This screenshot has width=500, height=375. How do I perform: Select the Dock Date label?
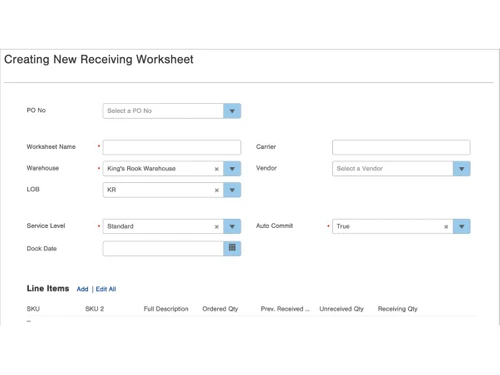pyautogui.click(x=41, y=249)
